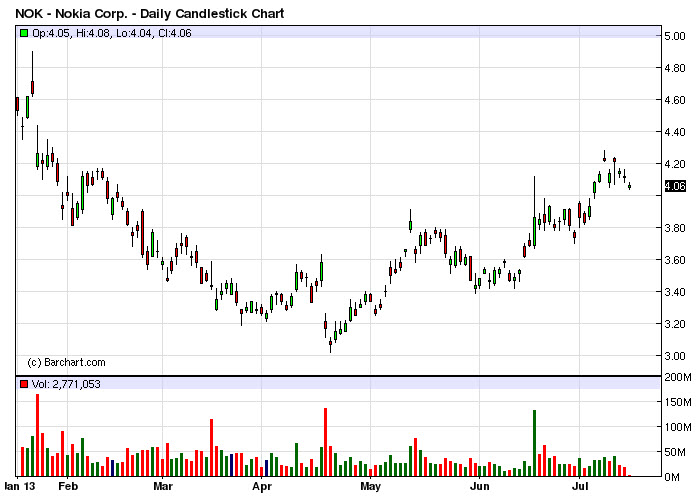Click the lowest April candlestick near 3.05

330,345
